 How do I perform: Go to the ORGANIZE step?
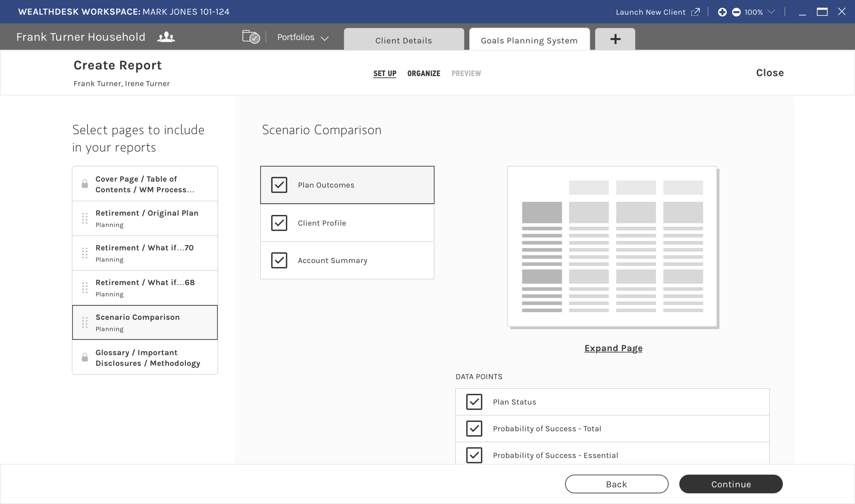423,73
